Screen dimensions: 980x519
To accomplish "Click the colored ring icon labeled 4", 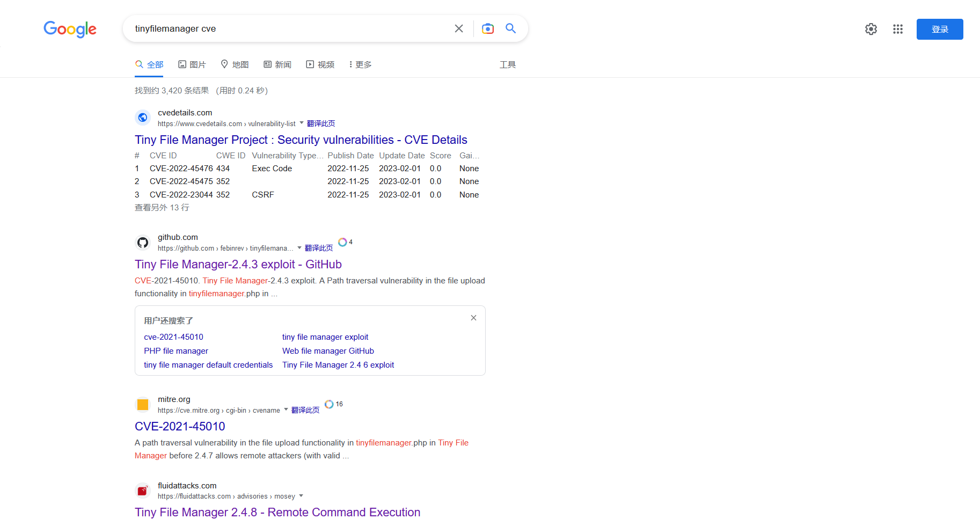I will coord(342,242).
